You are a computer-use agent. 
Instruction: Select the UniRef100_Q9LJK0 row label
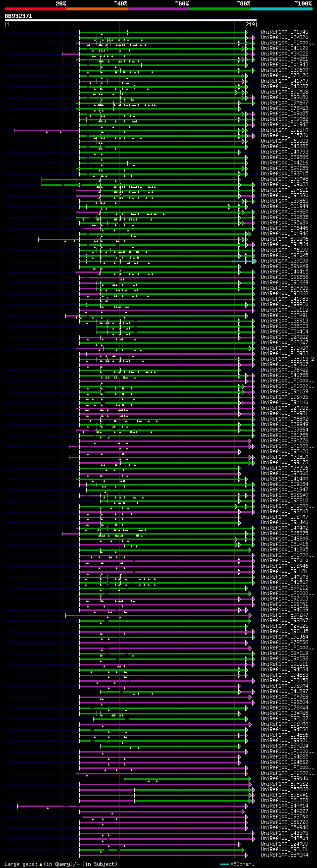[x=284, y=523]
